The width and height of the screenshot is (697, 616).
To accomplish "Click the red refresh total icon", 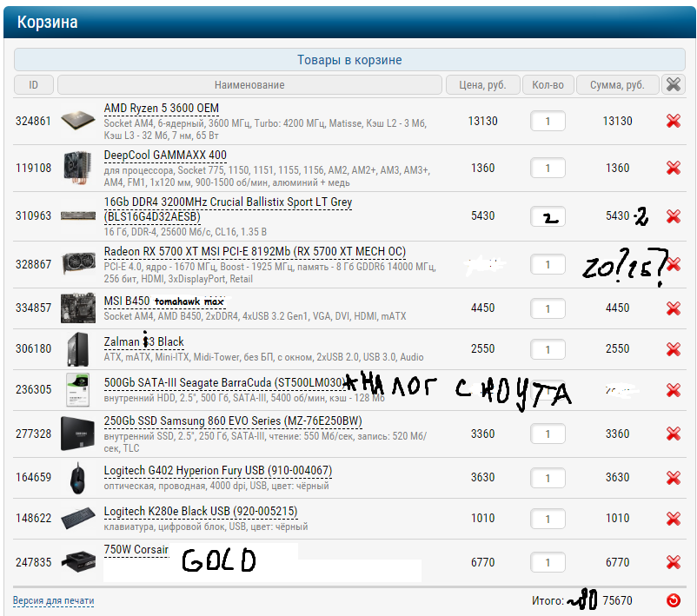I will 674,600.
